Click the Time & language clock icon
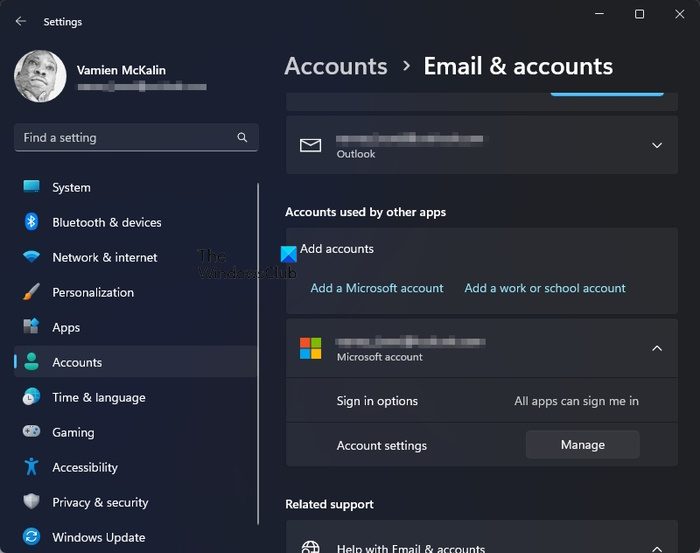Viewport: 700px width, 553px height. (31, 397)
